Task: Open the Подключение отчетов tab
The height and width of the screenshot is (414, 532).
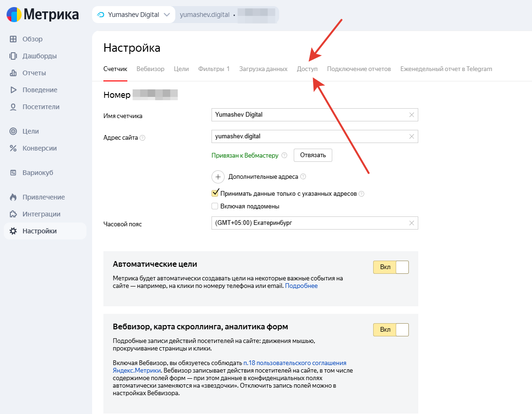Action: pos(359,69)
